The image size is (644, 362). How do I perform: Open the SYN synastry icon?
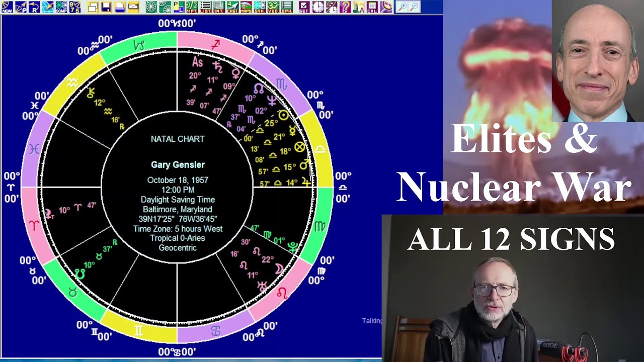[x=260, y=7]
